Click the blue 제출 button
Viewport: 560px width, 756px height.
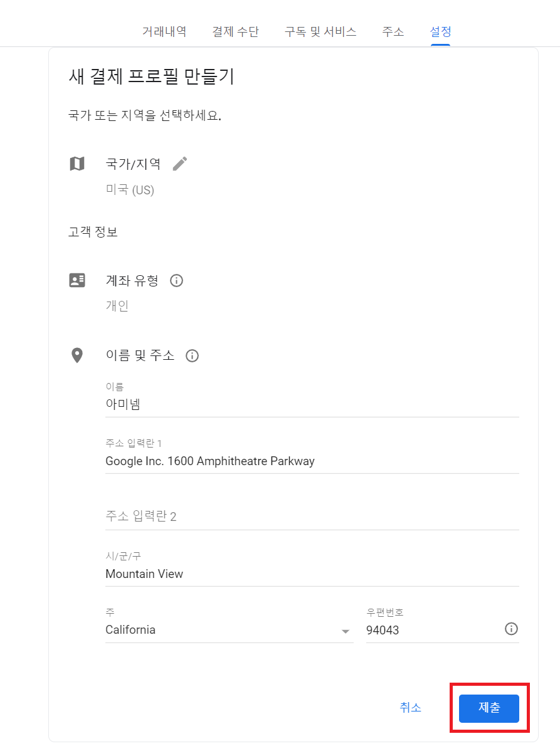[489, 708]
